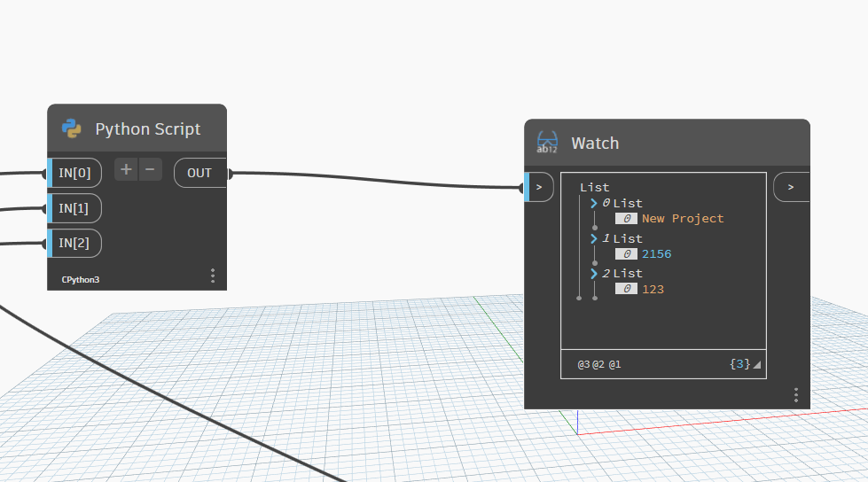868x482 pixels.
Task: Click the IN[0] input port
Action: 74,173
